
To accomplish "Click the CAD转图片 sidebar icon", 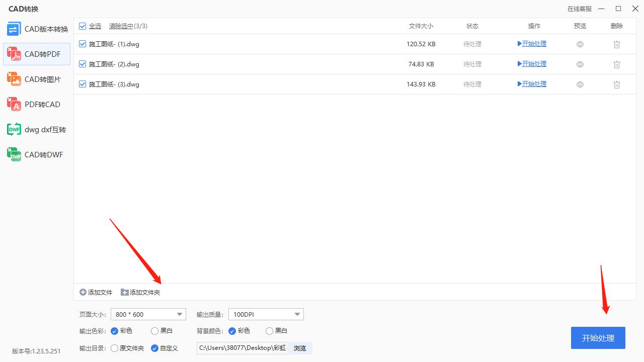I will 14,79.
